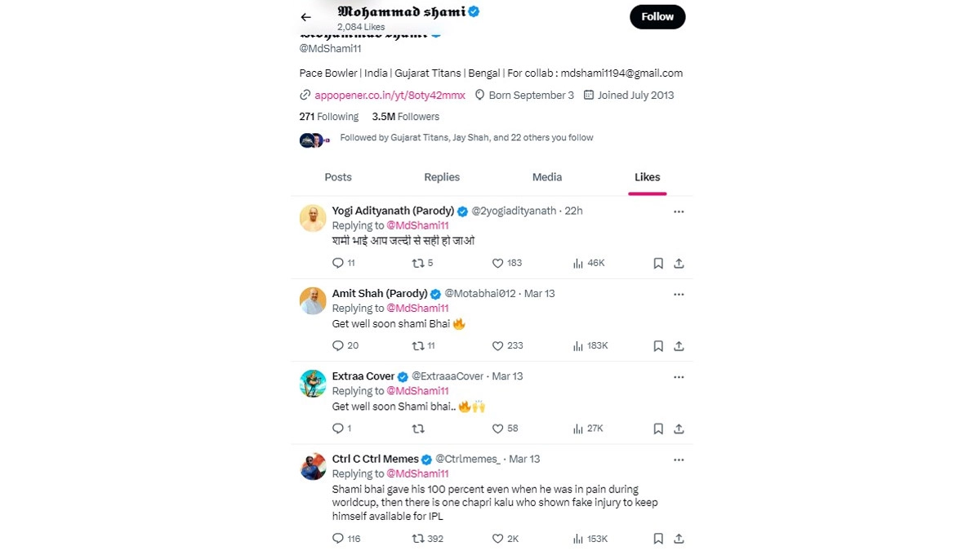Open the Media tab
Screen dimensions: 980x551
point(547,177)
